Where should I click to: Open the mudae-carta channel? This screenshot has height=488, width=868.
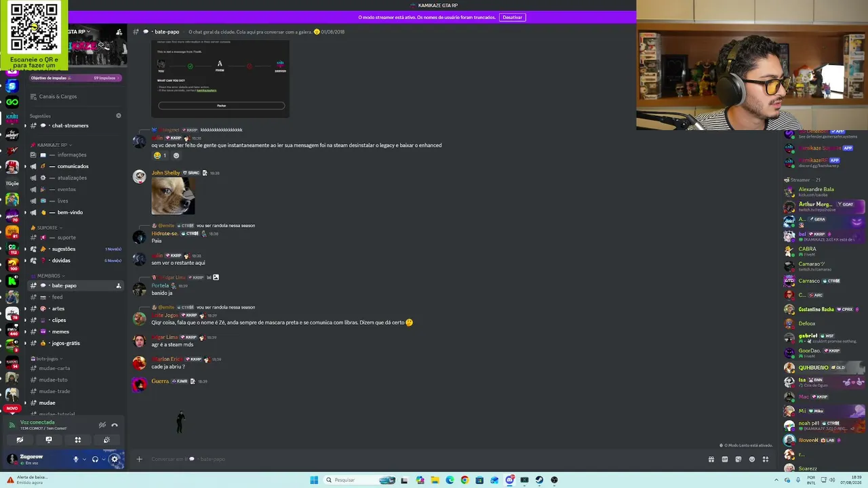pyautogui.click(x=75, y=368)
